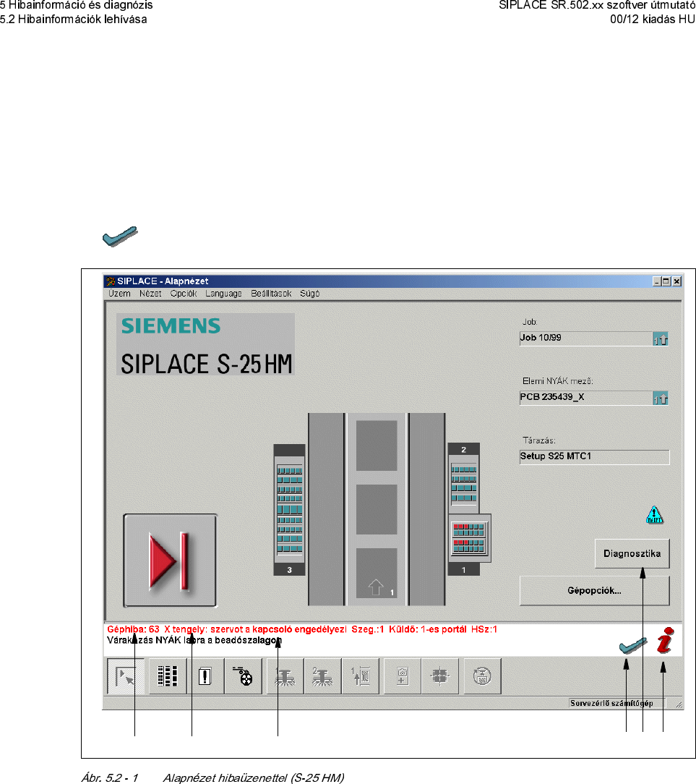Click the load arrow icon beside PCB field
The image size is (696, 784).
(x=661, y=398)
